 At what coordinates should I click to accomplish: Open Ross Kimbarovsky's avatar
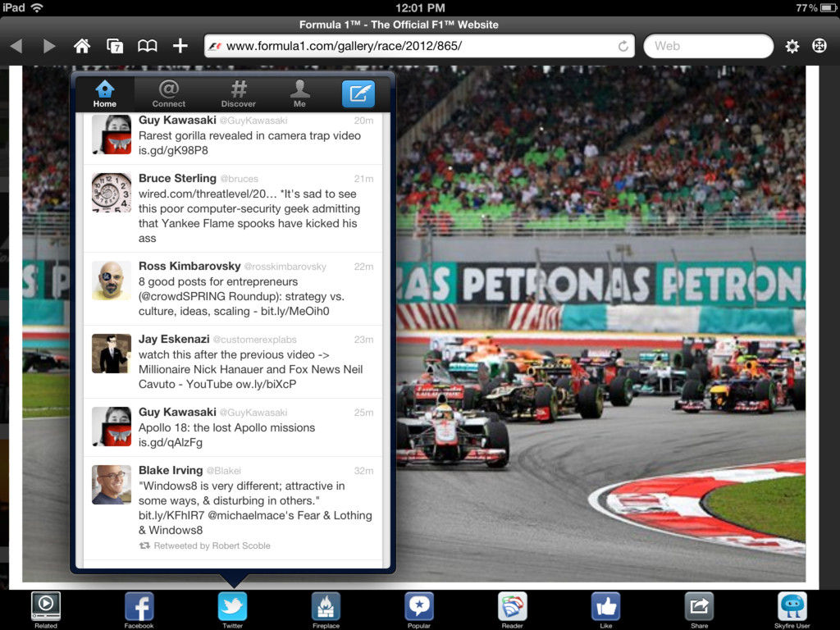point(112,281)
